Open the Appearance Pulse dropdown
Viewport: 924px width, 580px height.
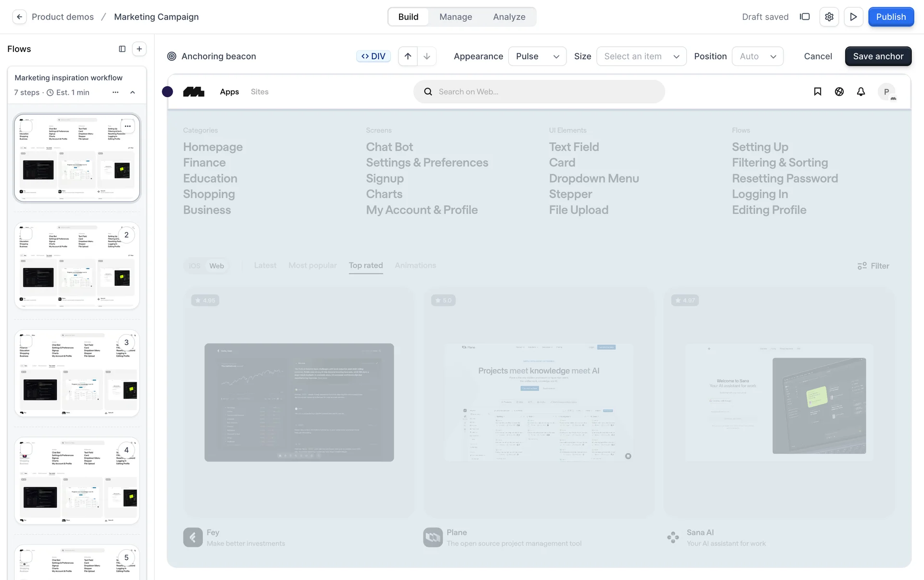click(537, 56)
